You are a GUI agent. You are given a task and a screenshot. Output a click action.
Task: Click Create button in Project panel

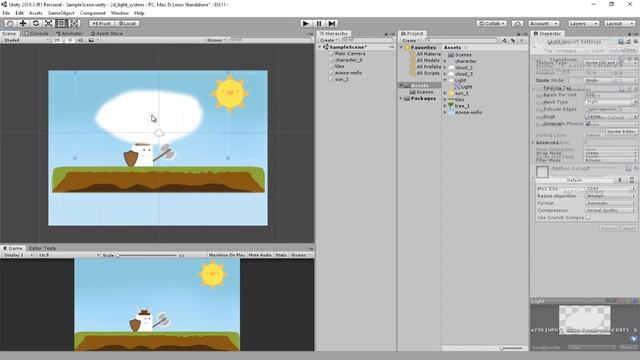pyautogui.click(x=410, y=40)
